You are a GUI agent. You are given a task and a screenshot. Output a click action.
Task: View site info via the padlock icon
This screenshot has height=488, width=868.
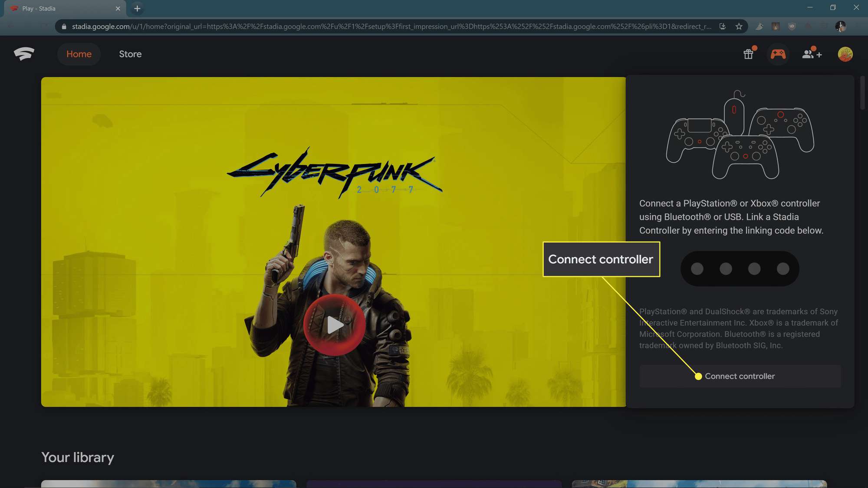tap(64, 26)
